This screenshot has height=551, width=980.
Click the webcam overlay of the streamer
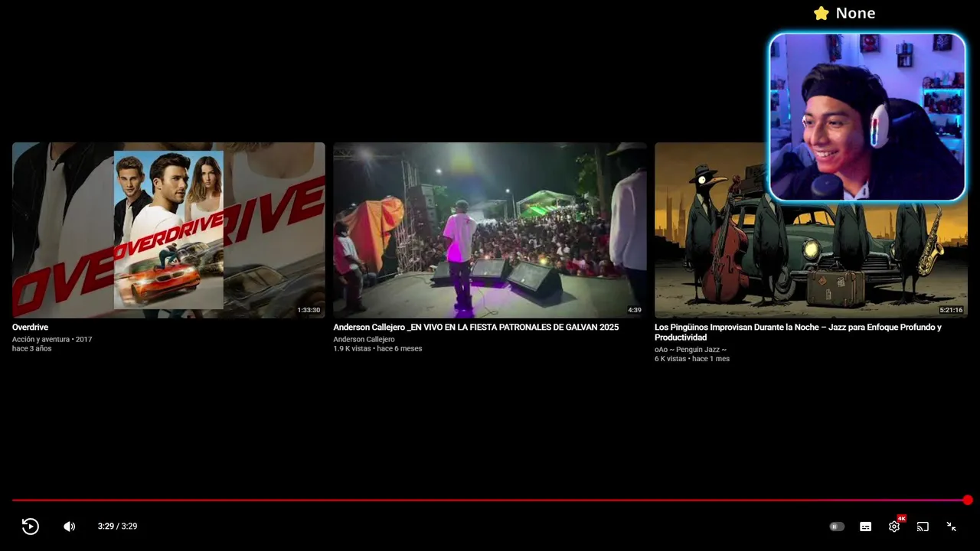[867, 117]
